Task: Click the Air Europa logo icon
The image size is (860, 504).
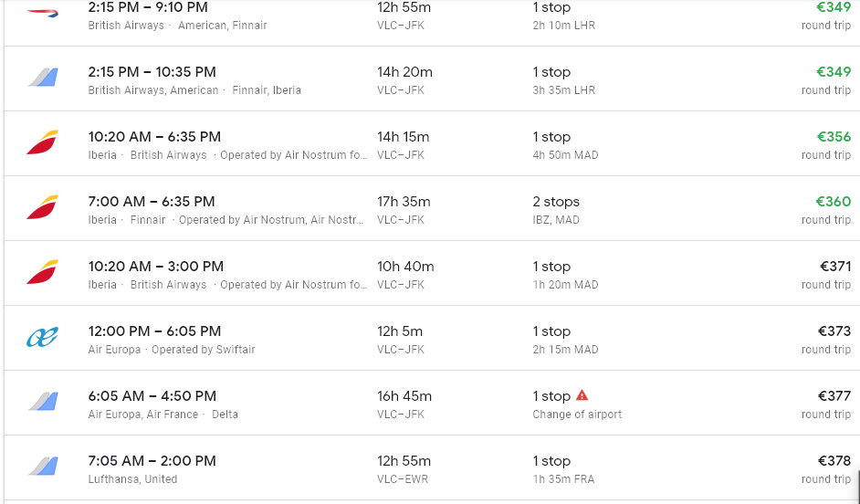Action: pyautogui.click(x=42, y=338)
